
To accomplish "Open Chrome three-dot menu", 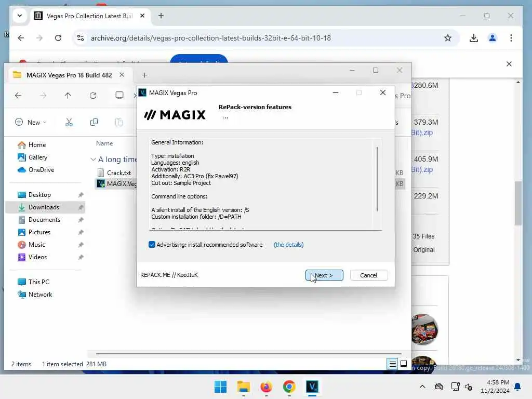I will tap(511, 38).
